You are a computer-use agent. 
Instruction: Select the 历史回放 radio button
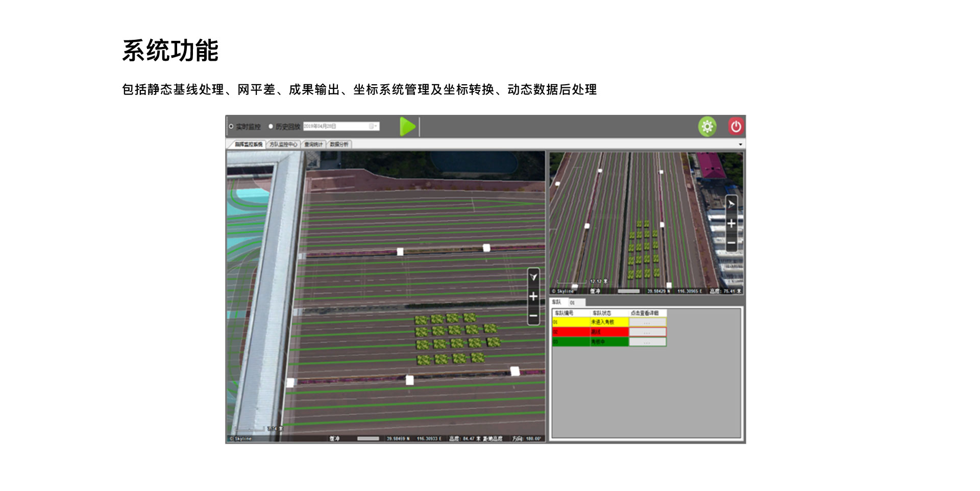click(271, 126)
